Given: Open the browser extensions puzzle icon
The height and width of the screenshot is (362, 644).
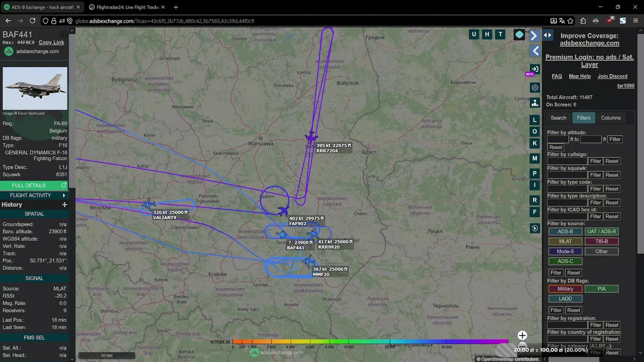Looking at the screenshot, I should click(x=583, y=21).
